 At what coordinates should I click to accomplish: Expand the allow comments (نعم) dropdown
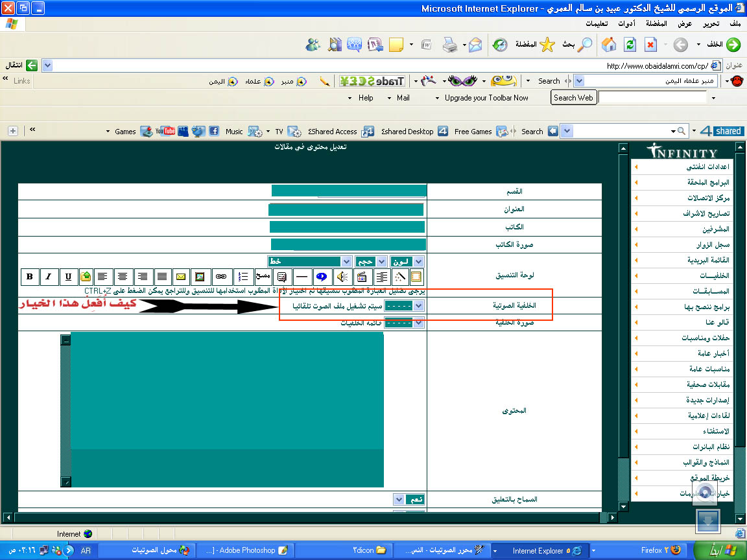[x=399, y=500]
